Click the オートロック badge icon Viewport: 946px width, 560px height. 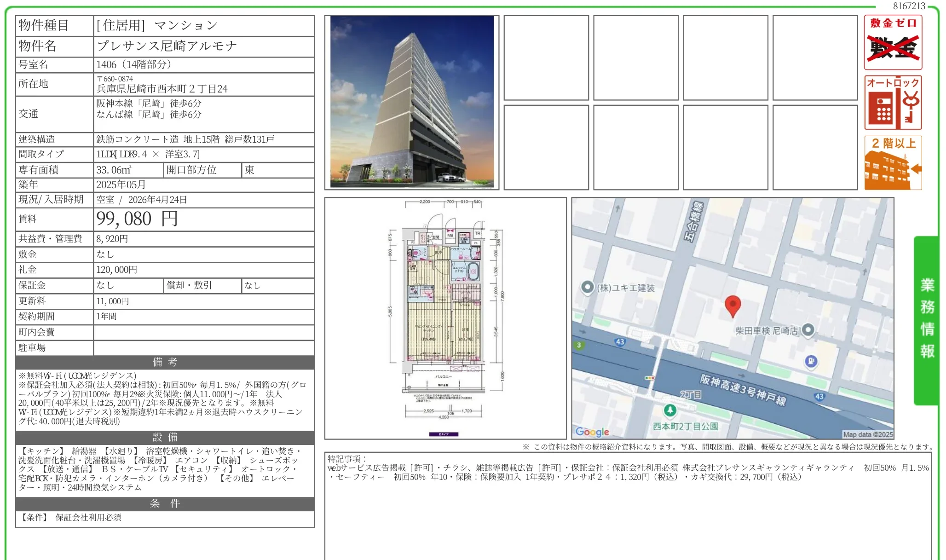coord(893,103)
